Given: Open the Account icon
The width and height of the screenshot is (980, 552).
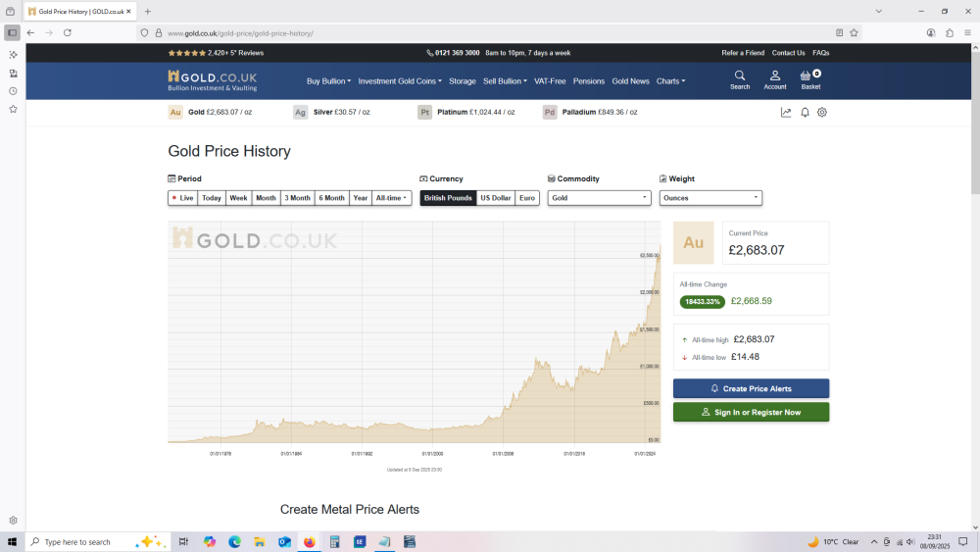Looking at the screenshot, I should pos(774,80).
